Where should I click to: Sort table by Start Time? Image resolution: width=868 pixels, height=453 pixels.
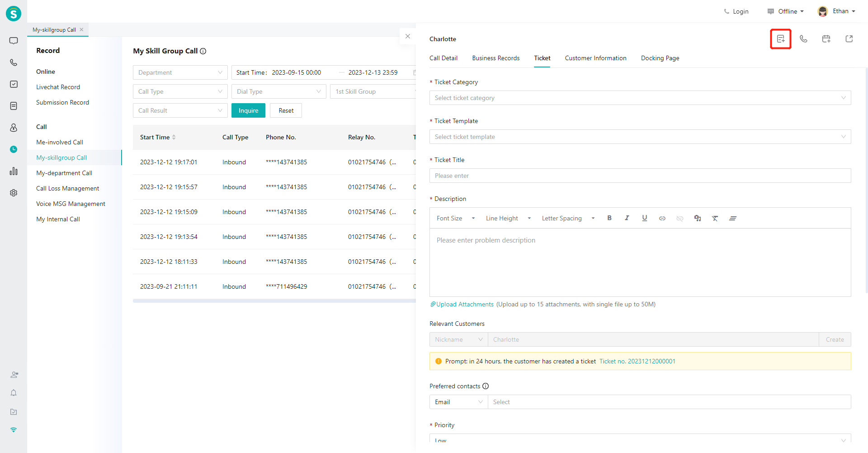tap(174, 137)
